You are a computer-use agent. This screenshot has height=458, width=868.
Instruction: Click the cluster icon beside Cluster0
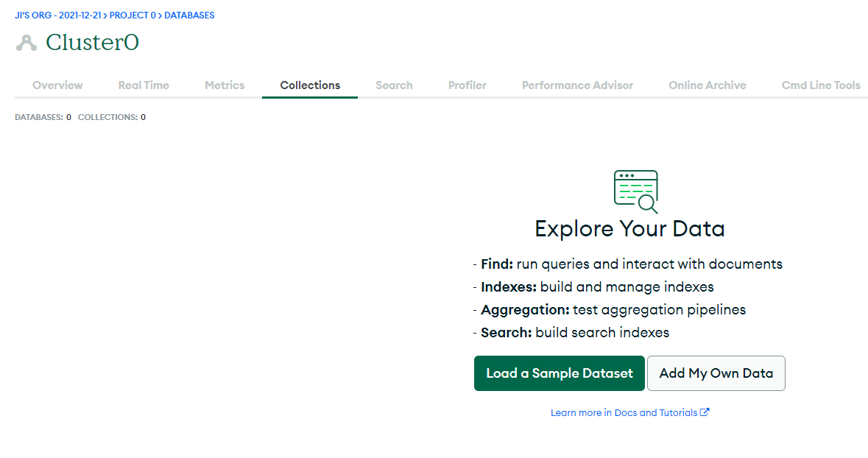coord(27,43)
